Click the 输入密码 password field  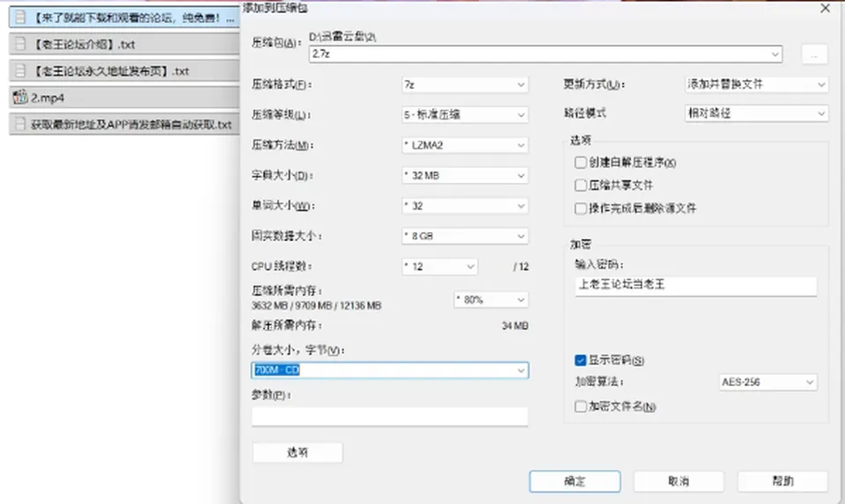point(695,285)
